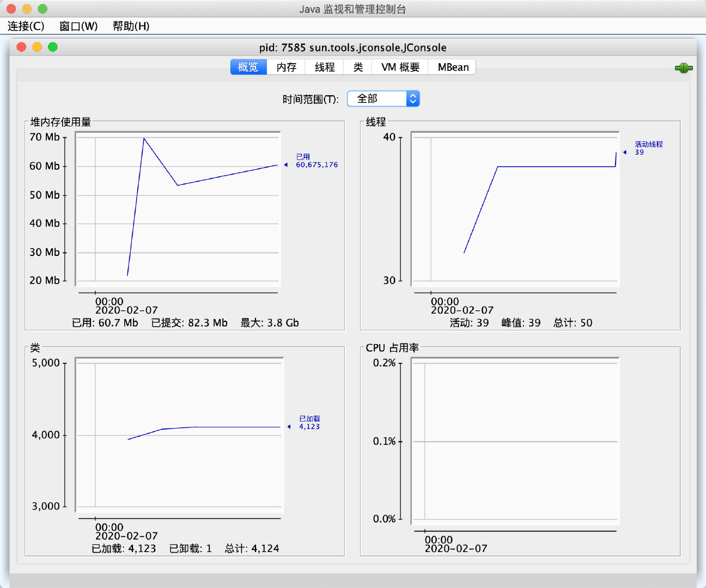The image size is (706, 588).
Task: Click the green connection status icon
Action: [x=684, y=68]
